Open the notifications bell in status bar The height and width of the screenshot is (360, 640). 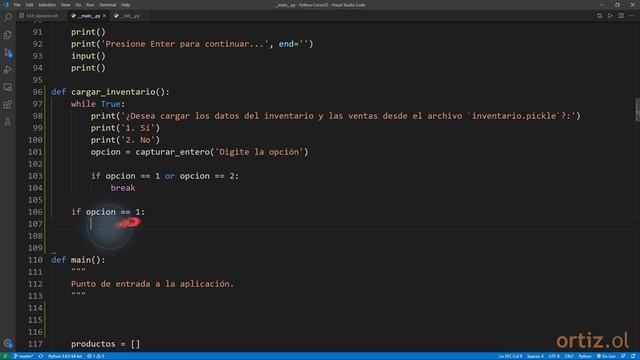point(633,356)
